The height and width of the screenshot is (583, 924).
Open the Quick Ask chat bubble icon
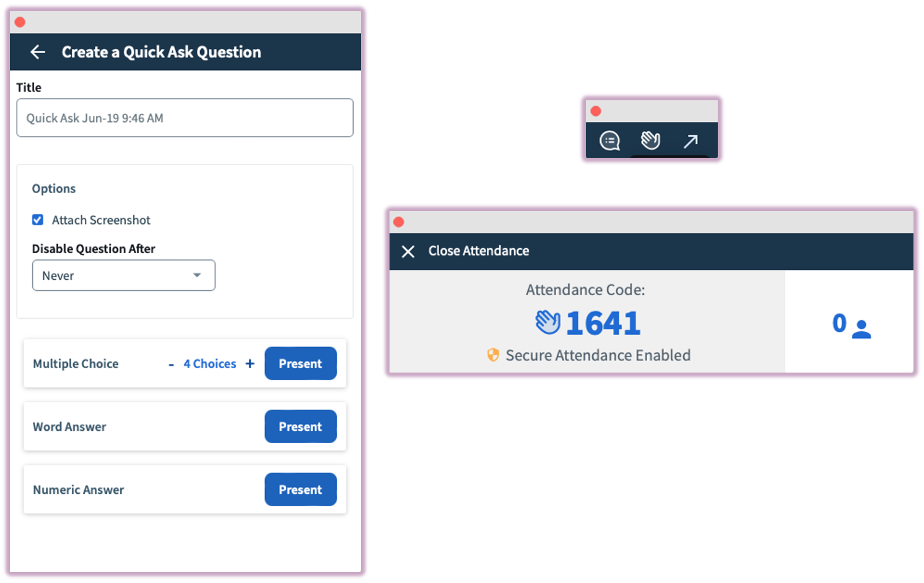tap(609, 140)
